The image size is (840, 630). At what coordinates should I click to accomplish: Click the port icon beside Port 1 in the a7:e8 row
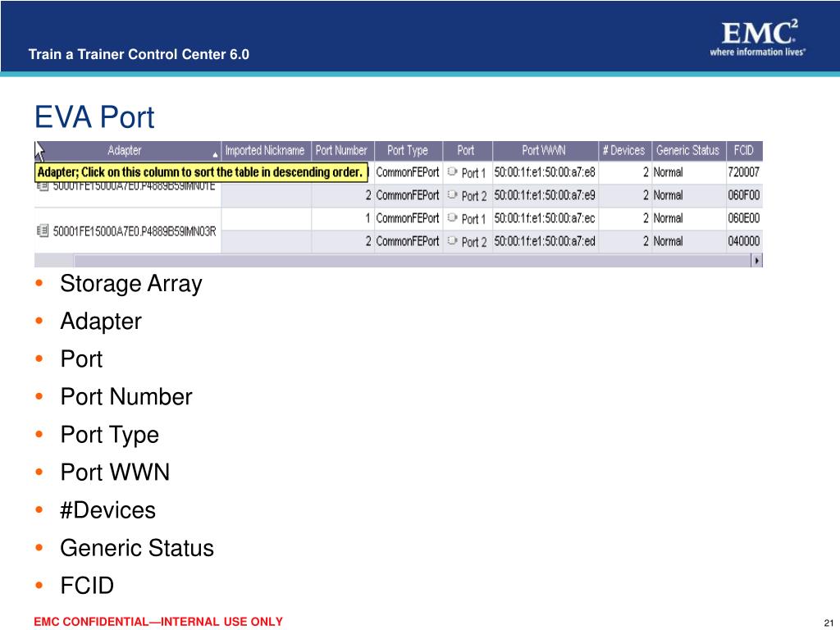pyautogui.click(x=452, y=172)
